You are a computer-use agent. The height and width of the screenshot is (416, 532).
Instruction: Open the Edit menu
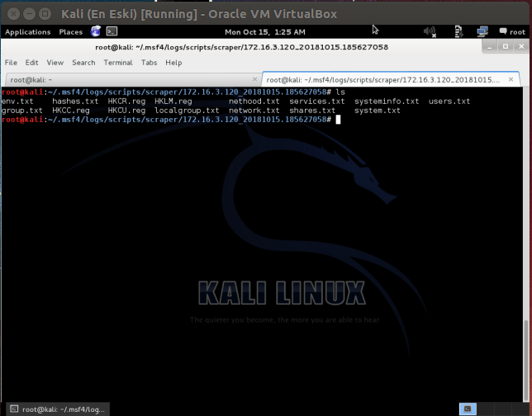[31, 63]
